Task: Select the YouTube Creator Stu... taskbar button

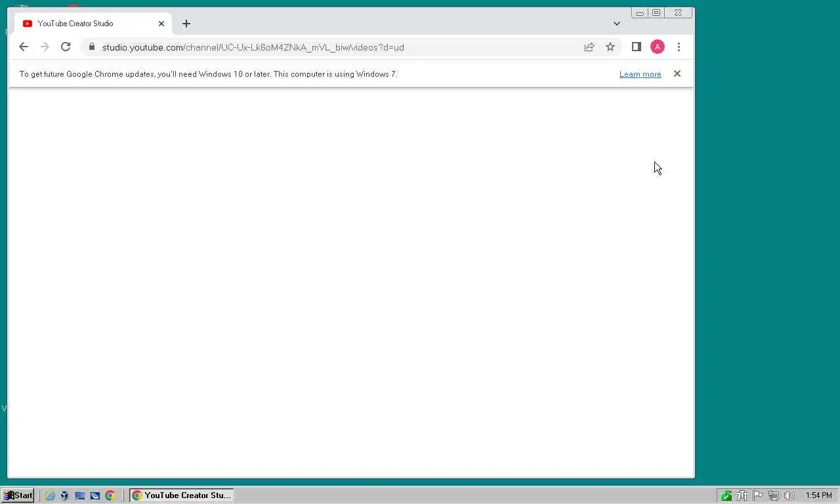Action: (x=181, y=495)
